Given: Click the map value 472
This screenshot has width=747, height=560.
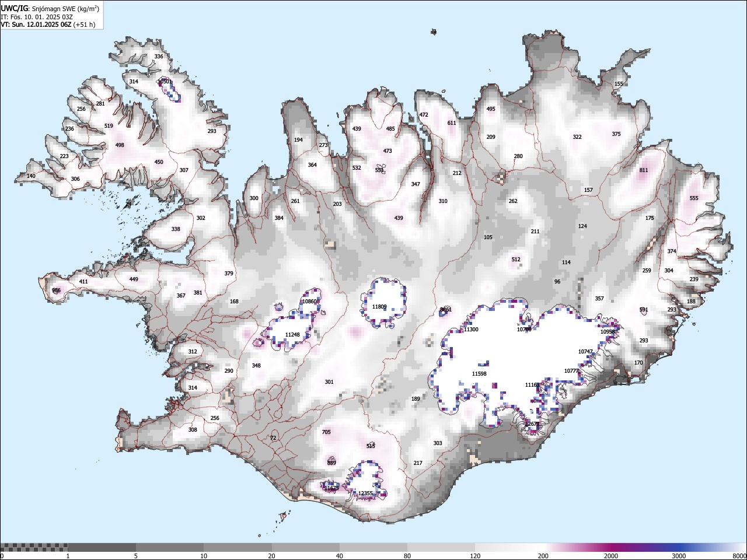Looking at the screenshot, I should (424, 115).
